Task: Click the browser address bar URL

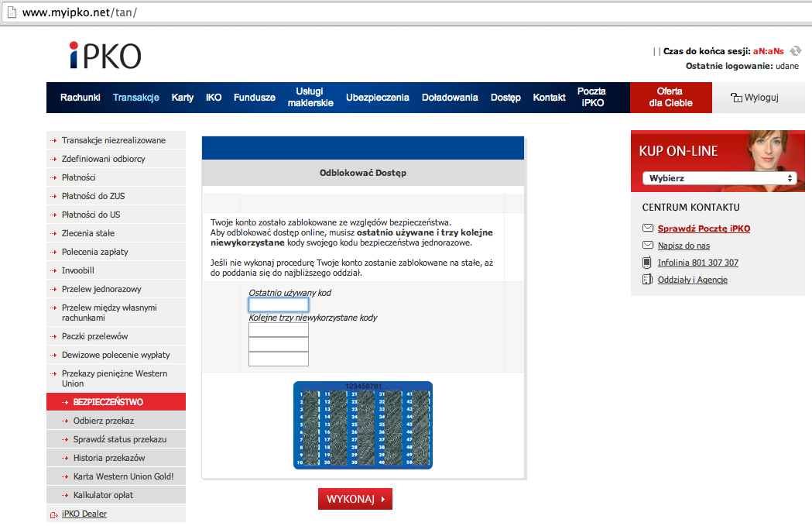Action: tap(79, 12)
